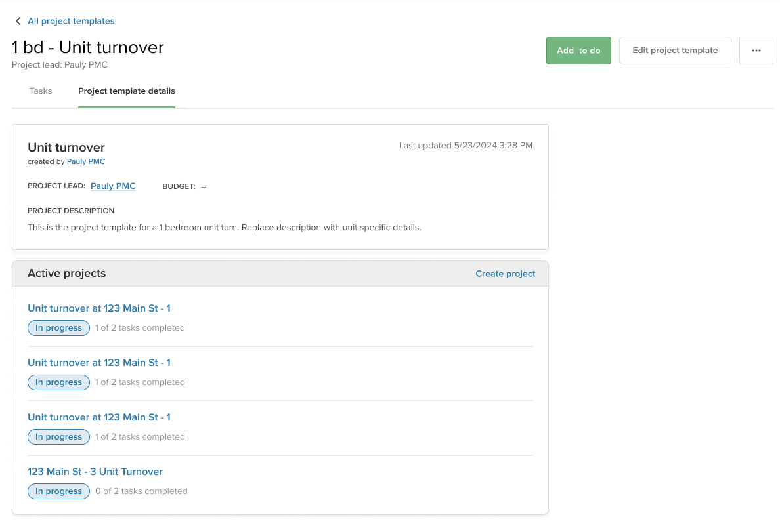Go back using the left chevron icon
Viewport: 780px width, 532px height.
(18, 21)
